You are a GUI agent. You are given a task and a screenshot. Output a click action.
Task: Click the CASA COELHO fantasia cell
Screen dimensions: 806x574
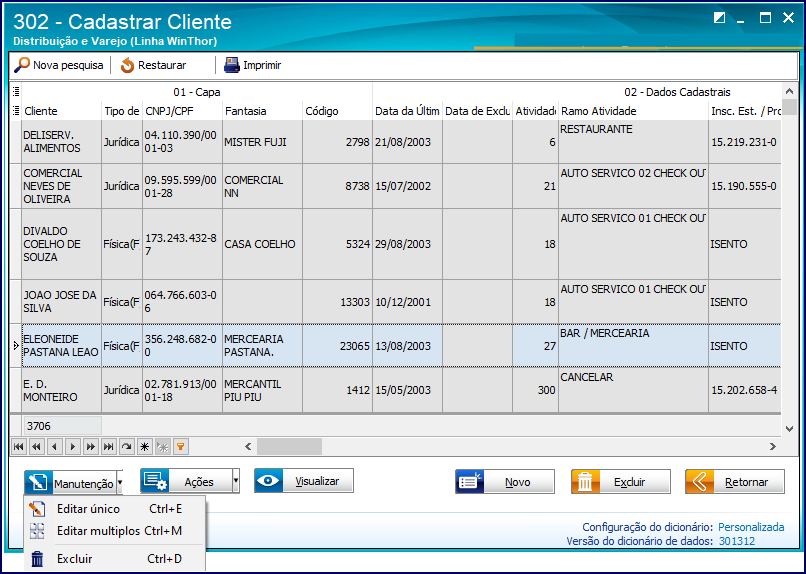(263, 244)
